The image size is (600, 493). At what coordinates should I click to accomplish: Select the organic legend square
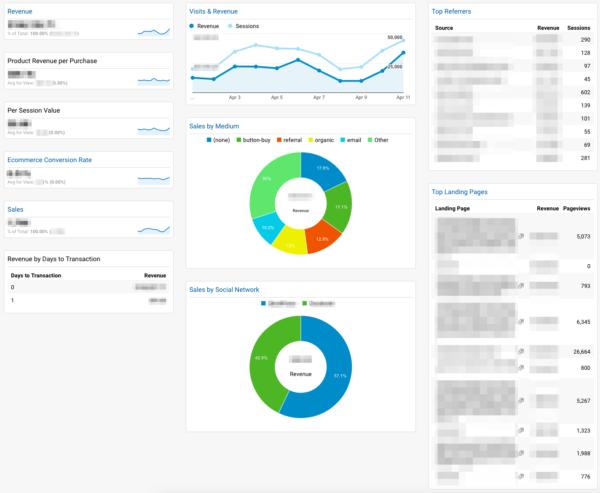[x=311, y=140]
